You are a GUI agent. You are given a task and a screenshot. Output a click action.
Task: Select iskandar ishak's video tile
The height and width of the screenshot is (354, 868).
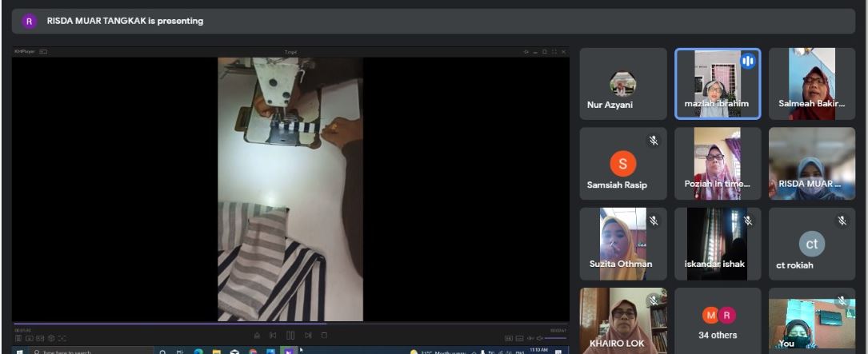[x=717, y=244]
